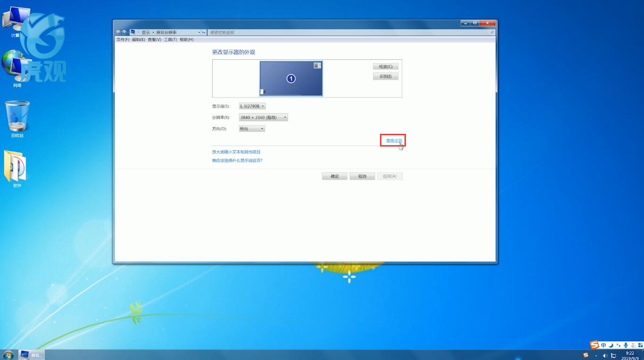Click the moon icon on the Sogou bar
The height and width of the screenshot is (360, 644).
click(x=611, y=345)
